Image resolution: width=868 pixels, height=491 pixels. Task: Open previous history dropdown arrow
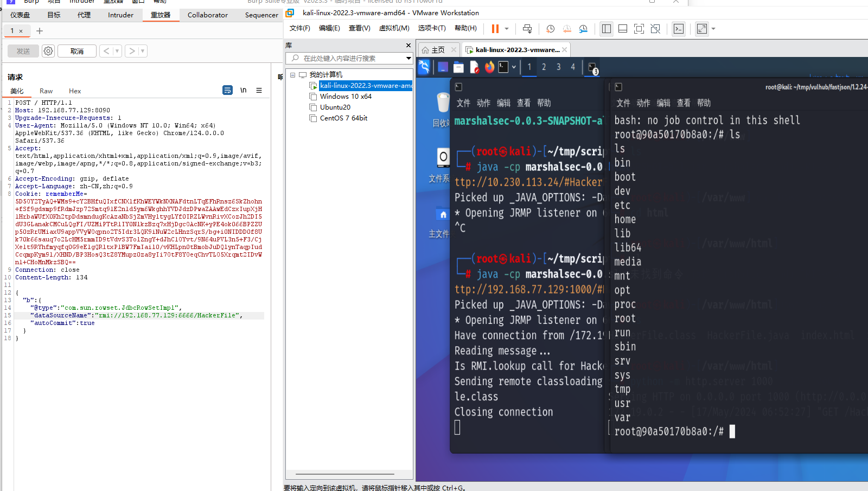(117, 51)
